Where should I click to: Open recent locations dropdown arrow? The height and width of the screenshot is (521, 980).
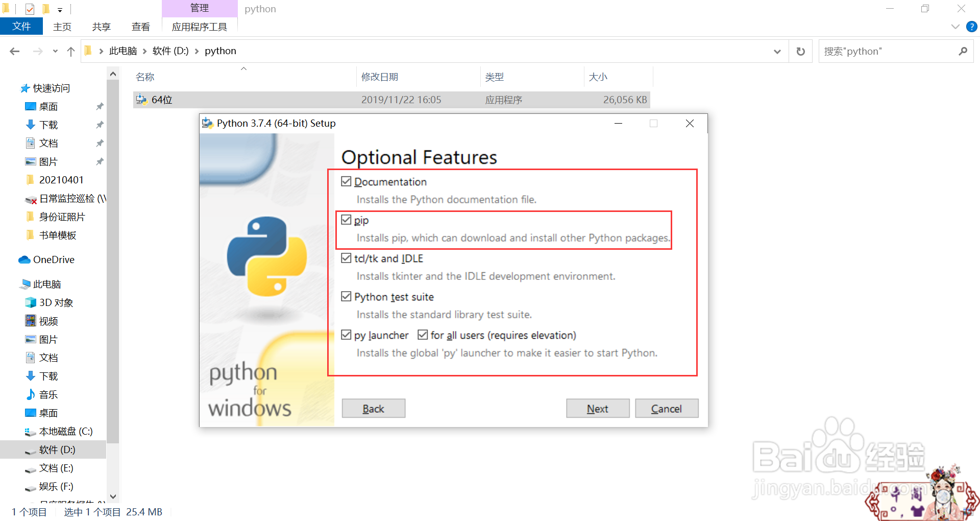tap(55, 51)
